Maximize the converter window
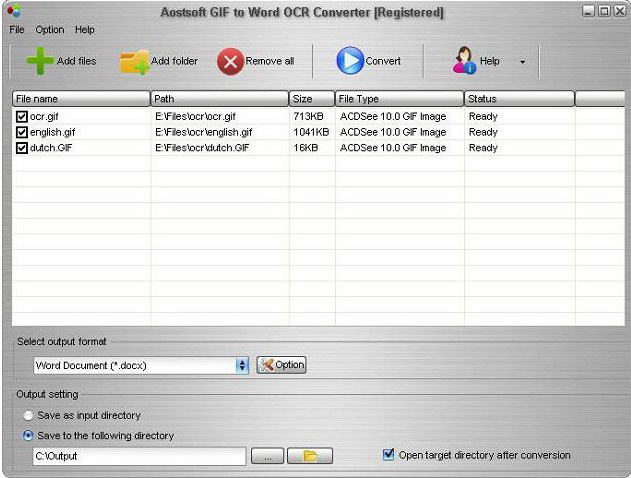The width and height of the screenshot is (631, 478). (x=604, y=11)
